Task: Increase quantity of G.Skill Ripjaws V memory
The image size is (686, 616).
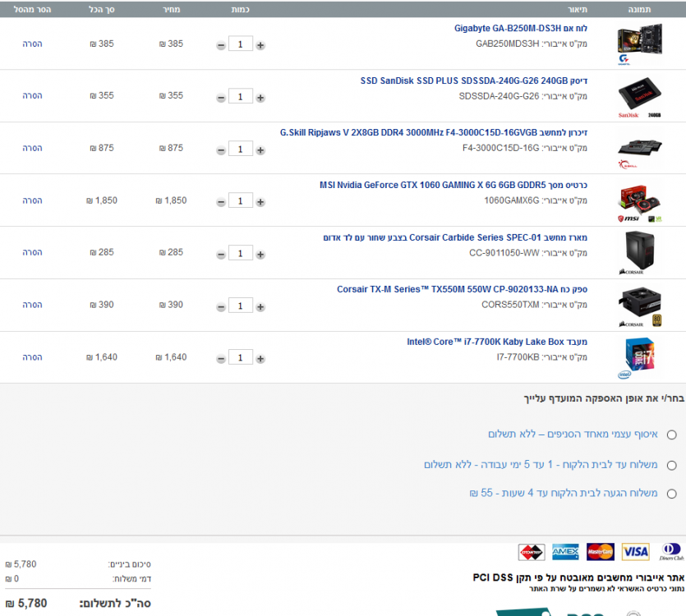Action: point(260,150)
